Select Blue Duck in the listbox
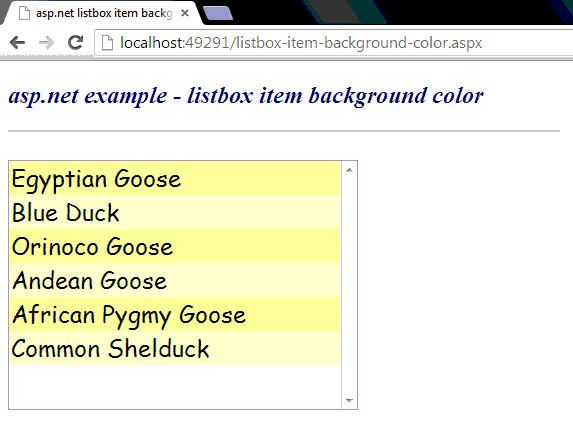Viewport: 573px width, 433px height. point(175,212)
